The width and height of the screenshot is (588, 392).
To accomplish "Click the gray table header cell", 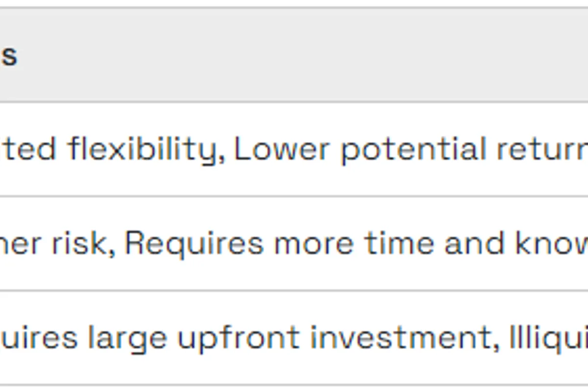I will coord(294,55).
